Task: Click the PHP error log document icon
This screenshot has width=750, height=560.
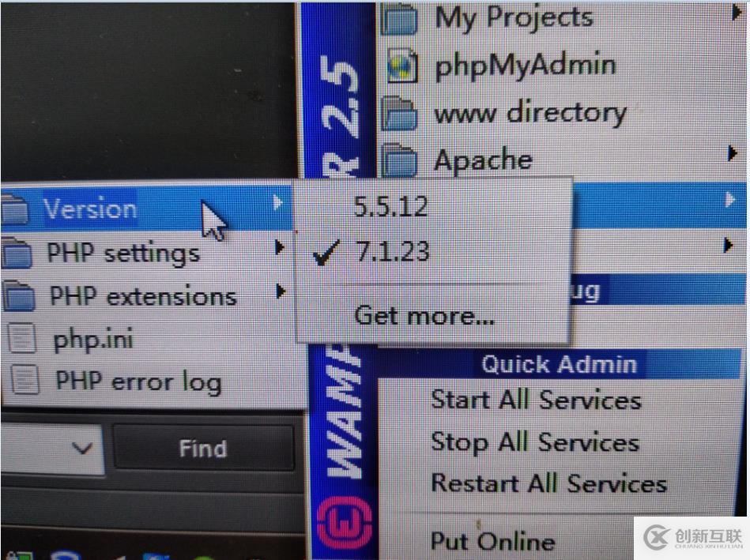Action: click(24, 379)
